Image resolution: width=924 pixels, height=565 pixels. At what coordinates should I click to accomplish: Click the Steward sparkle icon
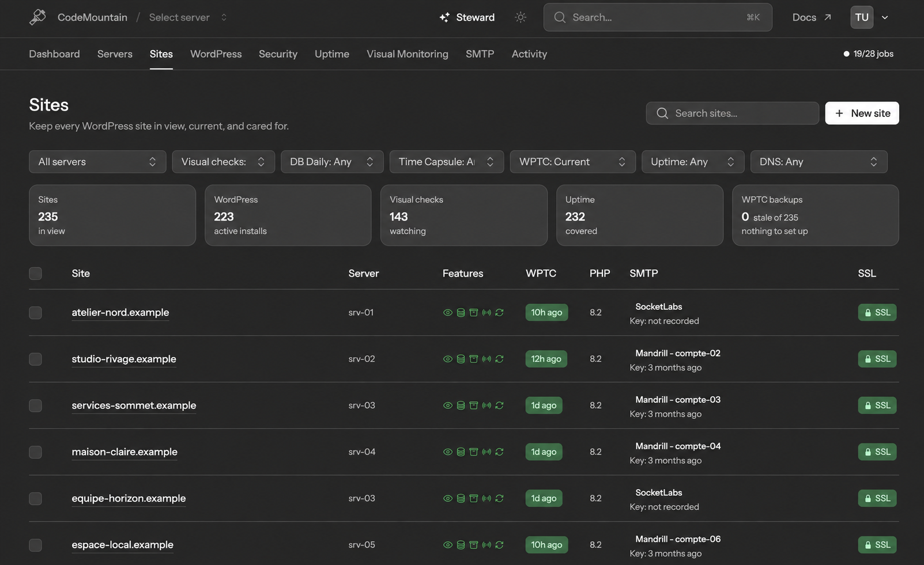click(x=444, y=17)
